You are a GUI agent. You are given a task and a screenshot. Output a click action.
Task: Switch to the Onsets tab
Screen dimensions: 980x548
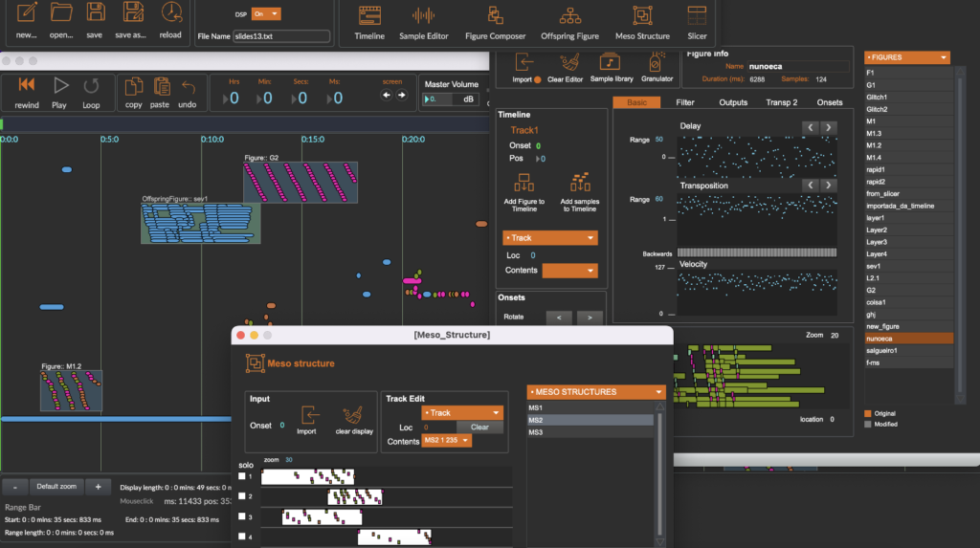(x=830, y=102)
